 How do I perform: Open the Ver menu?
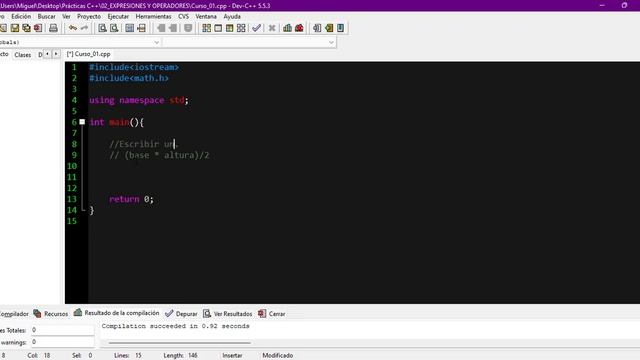click(66, 16)
